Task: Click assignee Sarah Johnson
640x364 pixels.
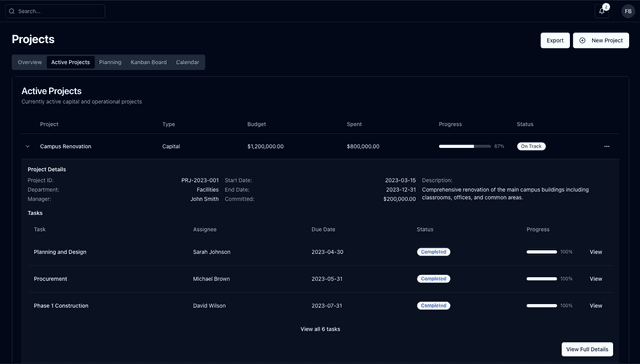Action: click(212, 252)
